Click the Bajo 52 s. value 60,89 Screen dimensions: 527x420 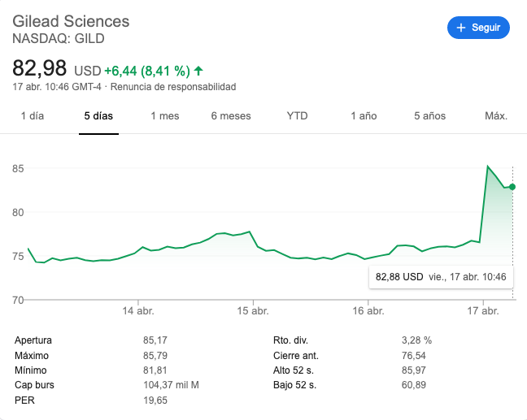[414, 385]
